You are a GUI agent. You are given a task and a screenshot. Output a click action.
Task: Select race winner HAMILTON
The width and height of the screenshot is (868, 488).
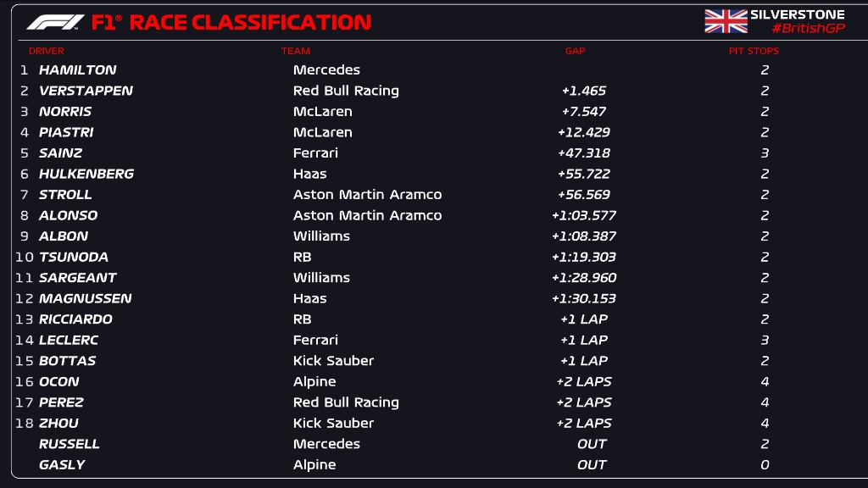click(x=77, y=70)
